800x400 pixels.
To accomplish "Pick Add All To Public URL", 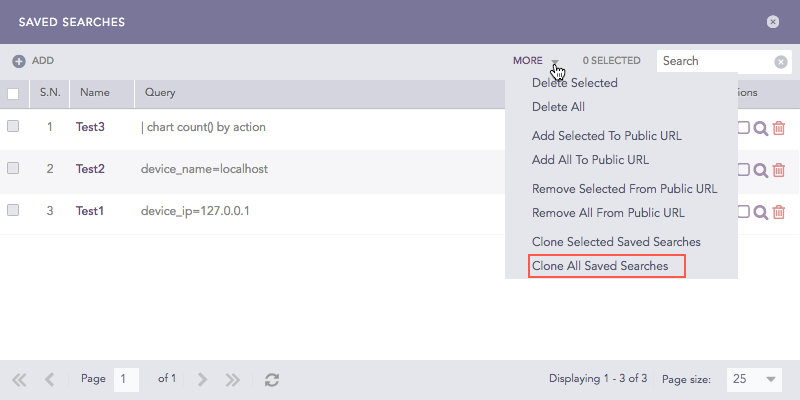I will pyautogui.click(x=590, y=159).
